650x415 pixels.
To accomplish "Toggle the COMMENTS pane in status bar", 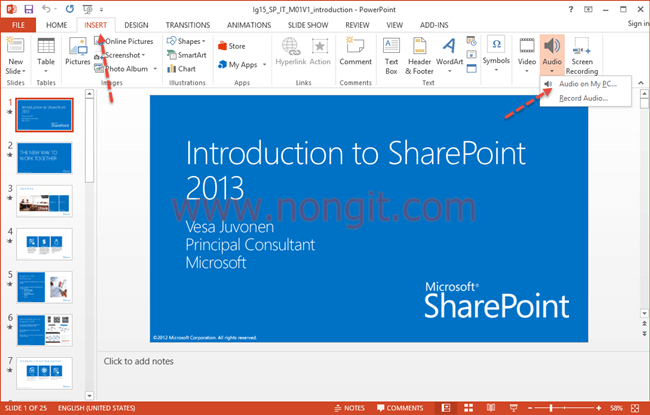I will [x=400, y=408].
